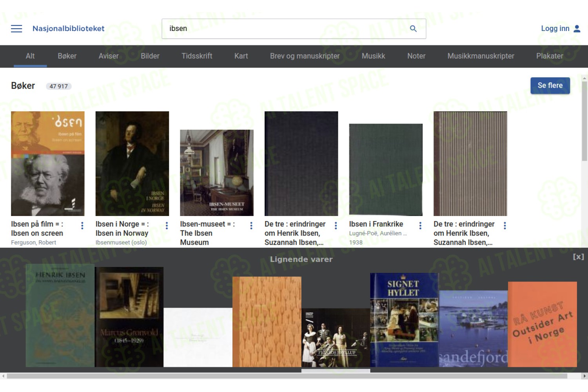Click the Bøker section heading
The image size is (588, 392).
23,86
